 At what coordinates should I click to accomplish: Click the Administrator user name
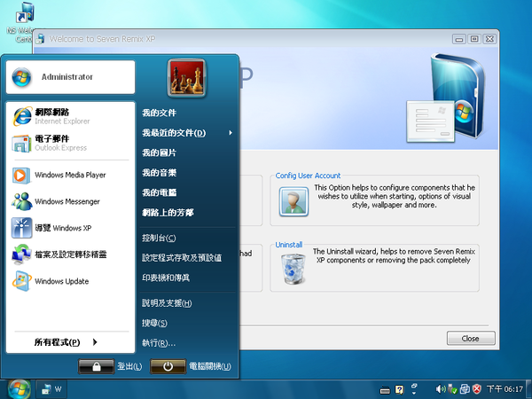pyautogui.click(x=67, y=77)
